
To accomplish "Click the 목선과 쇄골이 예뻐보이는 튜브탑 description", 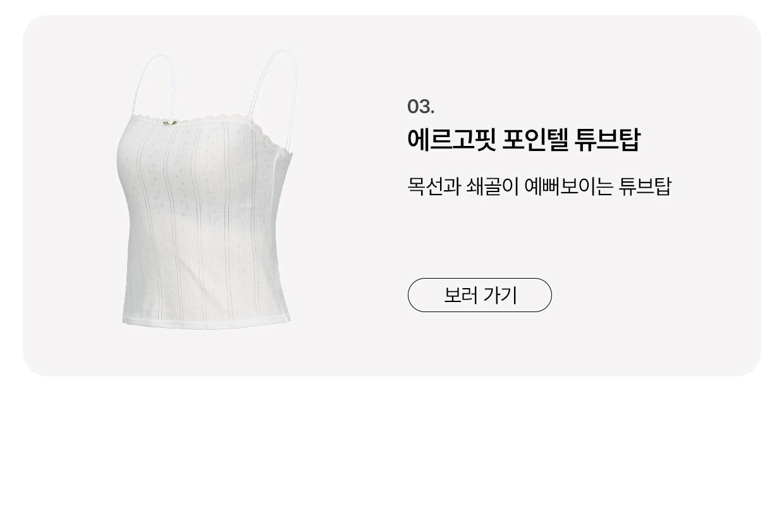I will [x=539, y=187].
